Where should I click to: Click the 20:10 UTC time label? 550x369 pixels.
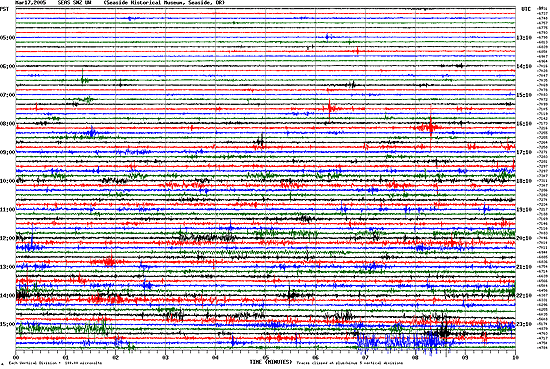coord(524,238)
